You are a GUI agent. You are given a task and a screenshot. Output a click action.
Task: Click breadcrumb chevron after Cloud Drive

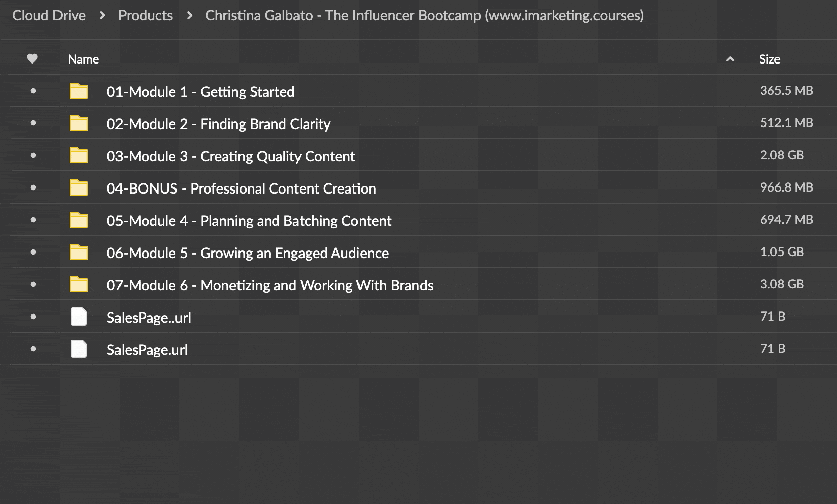pos(102,16)
